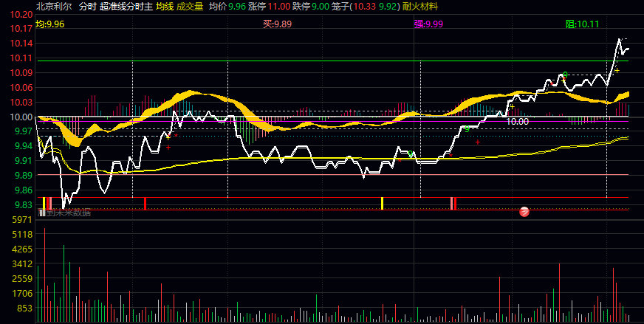Click the 2559 volume axis value
The width and height of the screenshot is (644, 324).
click(24, 278)
